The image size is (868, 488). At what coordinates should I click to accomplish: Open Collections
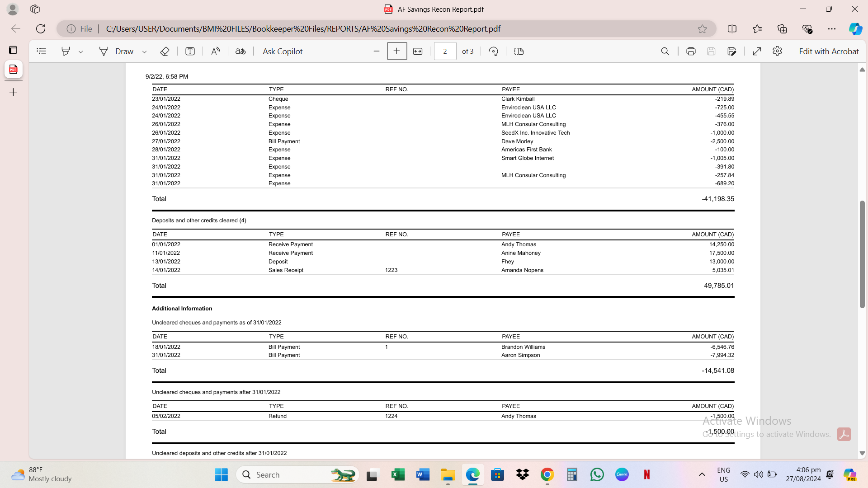(x=782, y=29)
